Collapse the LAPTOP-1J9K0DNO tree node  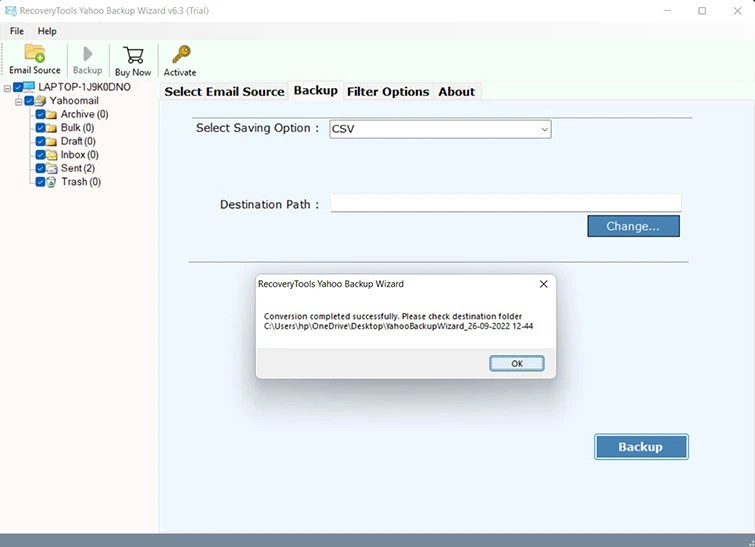click(x=7, y=88)
